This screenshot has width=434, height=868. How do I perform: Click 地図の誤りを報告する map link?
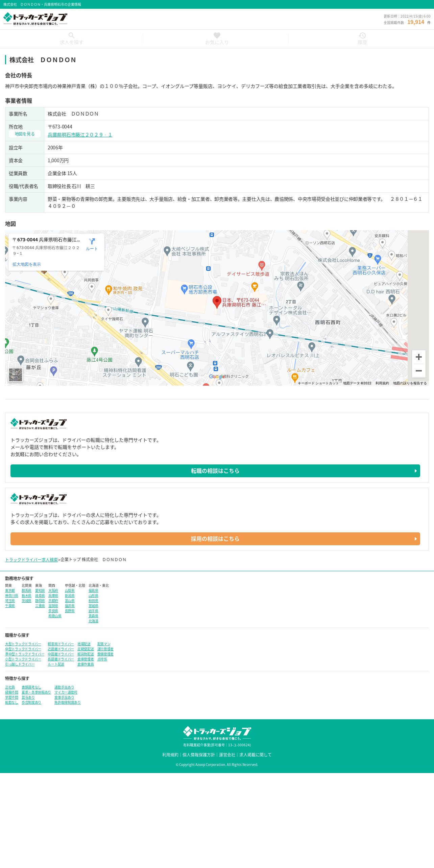coord(410,383)
